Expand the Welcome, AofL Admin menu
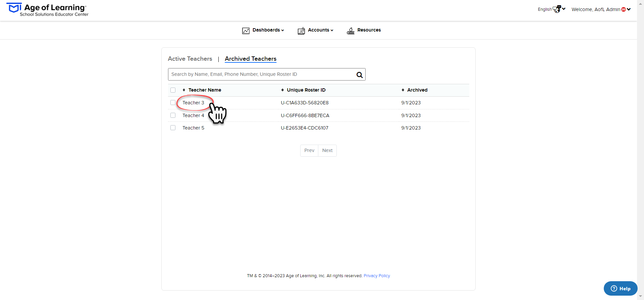Screen dimensions: 644x300 601,9
